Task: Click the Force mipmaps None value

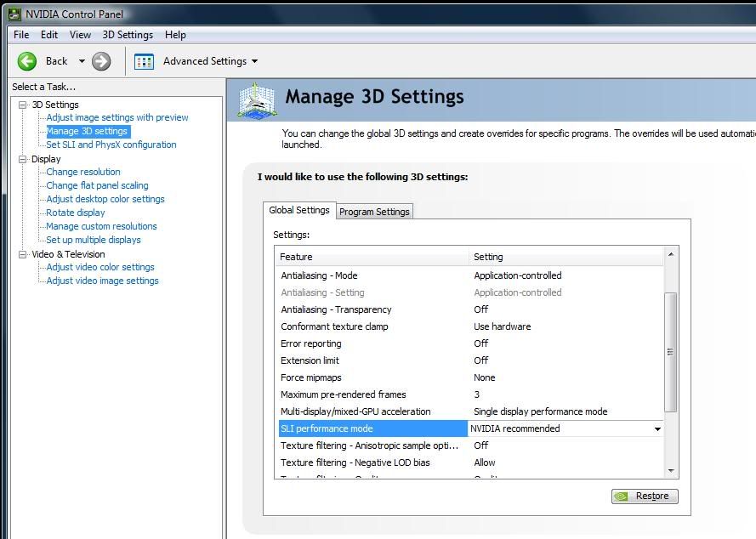Action: pyautogui.click(x=484, y=377)
